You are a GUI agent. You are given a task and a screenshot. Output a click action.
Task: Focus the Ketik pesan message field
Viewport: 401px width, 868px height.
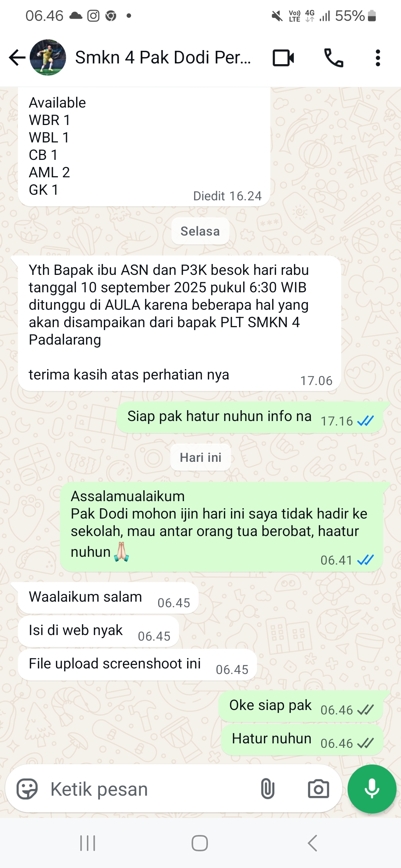[x=149, y=789]
